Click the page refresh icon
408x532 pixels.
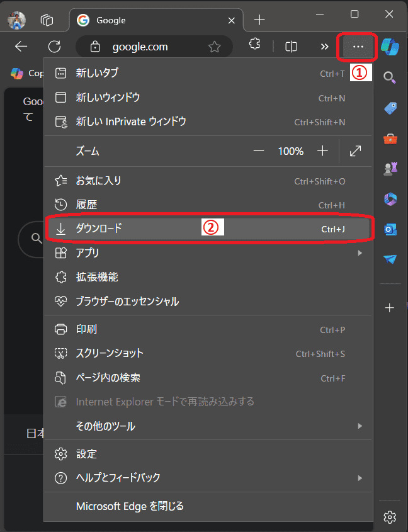54,47
